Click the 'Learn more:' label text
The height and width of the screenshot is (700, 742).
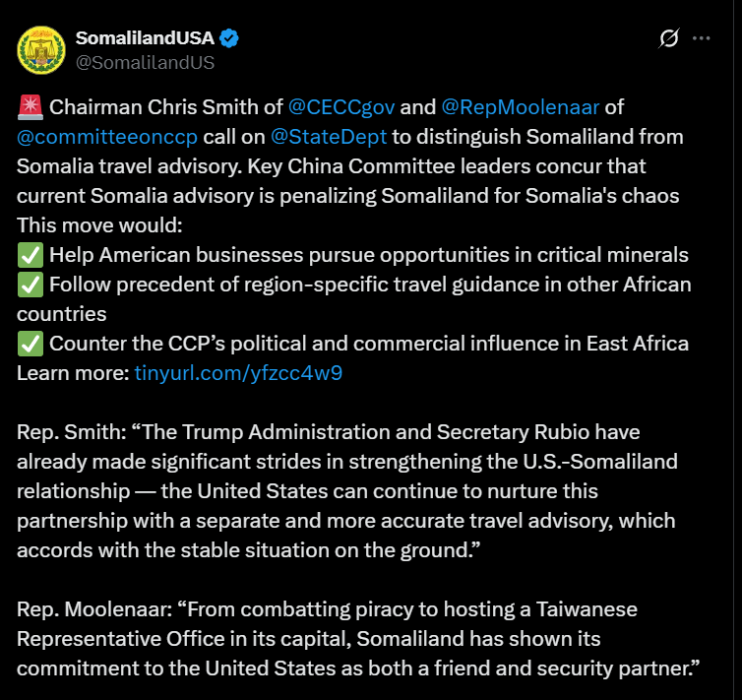pos(73,373)
